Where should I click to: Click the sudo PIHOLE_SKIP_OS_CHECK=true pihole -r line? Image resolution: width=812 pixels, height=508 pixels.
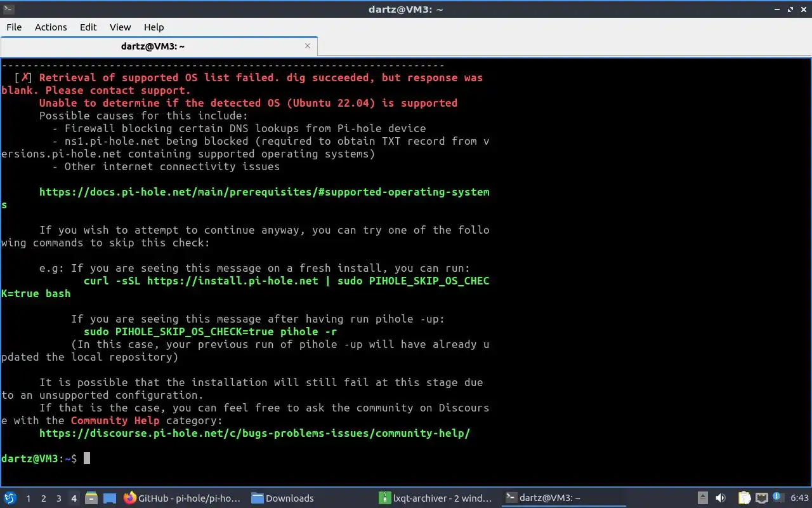tap(210, 331)
